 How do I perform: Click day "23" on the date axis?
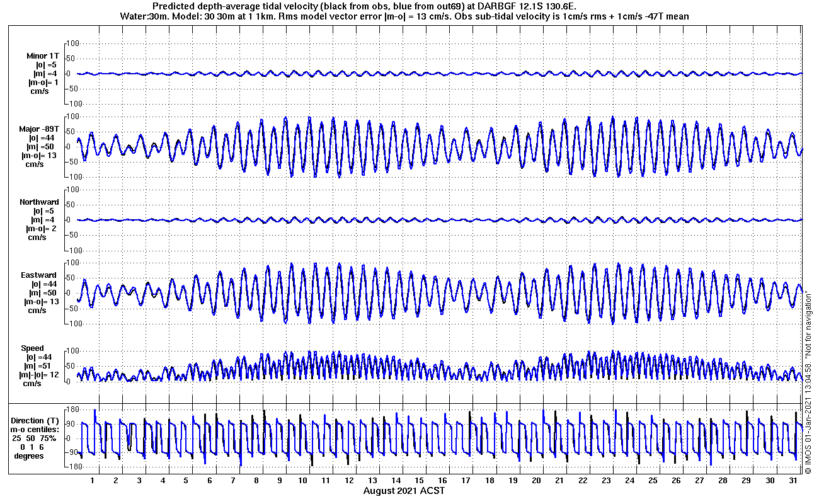pos(605,481)
